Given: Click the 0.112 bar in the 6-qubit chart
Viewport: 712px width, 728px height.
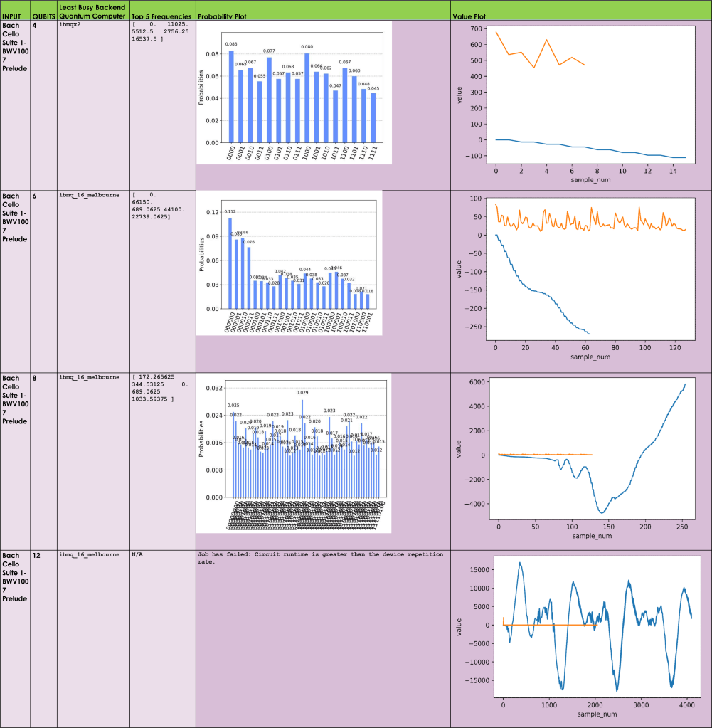Looking at the screenshot, I should (x=230, y=263).
